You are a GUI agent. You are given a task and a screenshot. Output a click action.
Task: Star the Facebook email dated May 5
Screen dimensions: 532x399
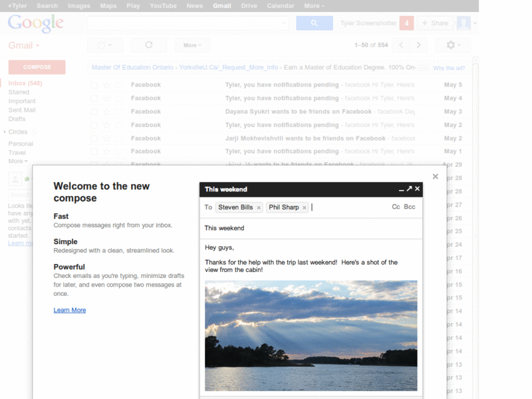[106, 85]
